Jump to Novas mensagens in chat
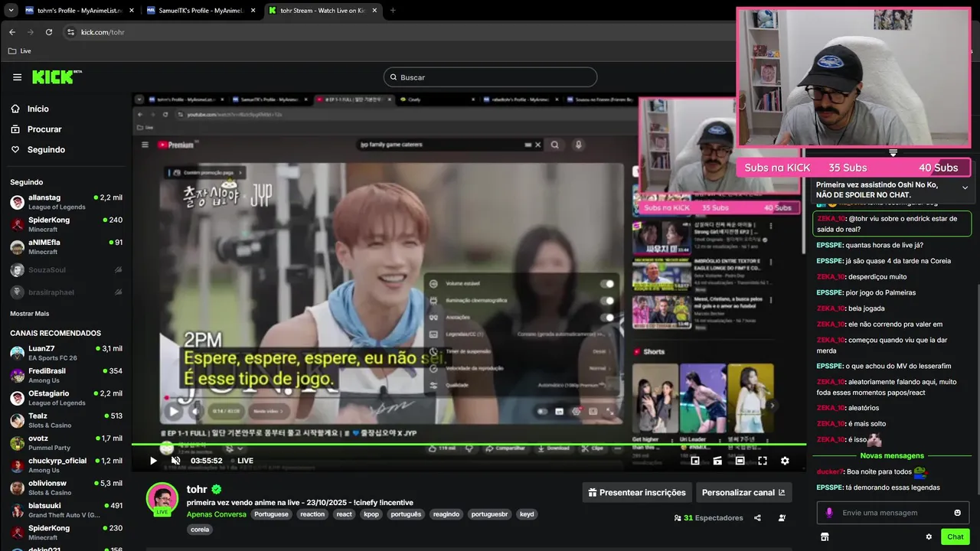The height and width of the screenshot is (551, 980). pyautogui.click(x=892, y=456)
